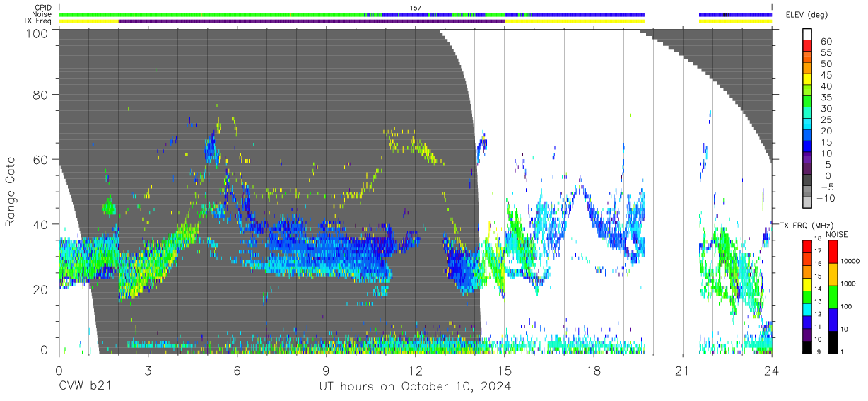
Task: Click the '10000' label on the NOISE legend
Action: pyautogui.click(x=849, y=262)
